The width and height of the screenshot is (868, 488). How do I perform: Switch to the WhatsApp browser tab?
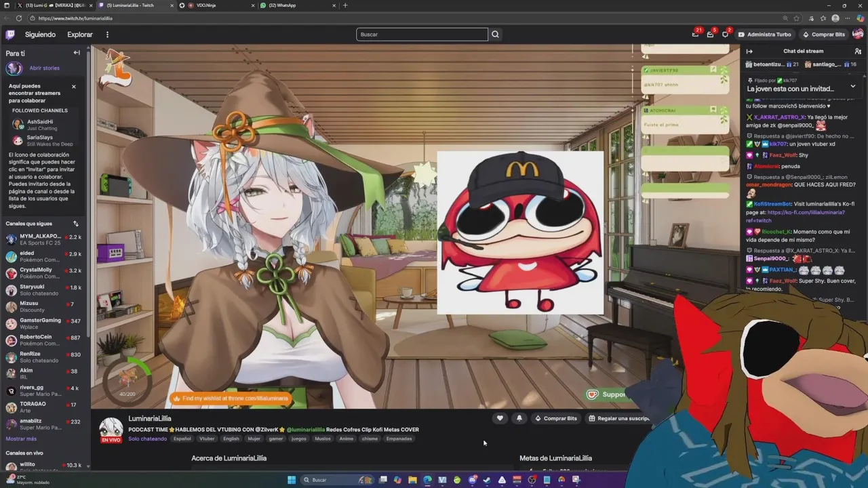tap(296, 5)
